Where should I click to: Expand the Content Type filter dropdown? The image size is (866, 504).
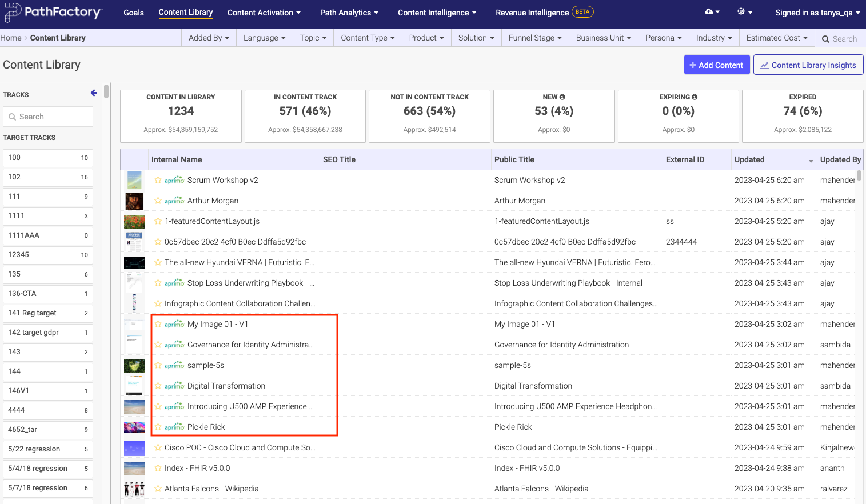368,38
